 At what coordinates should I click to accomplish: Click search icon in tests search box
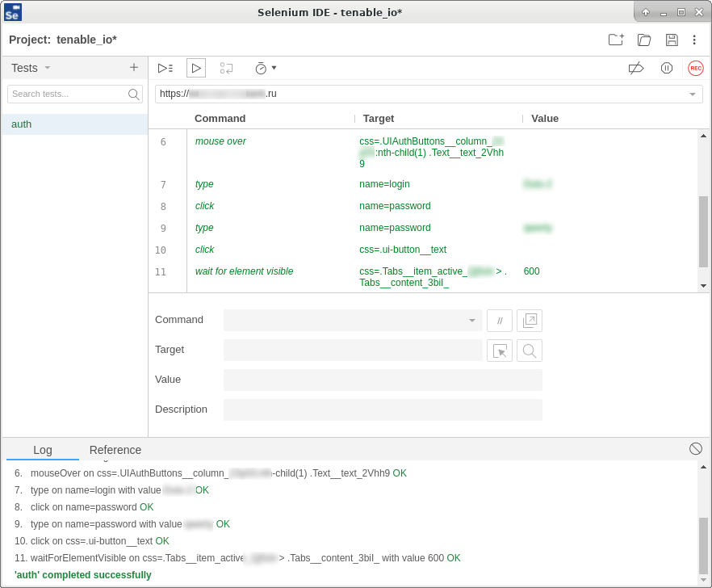coord(133,94)
